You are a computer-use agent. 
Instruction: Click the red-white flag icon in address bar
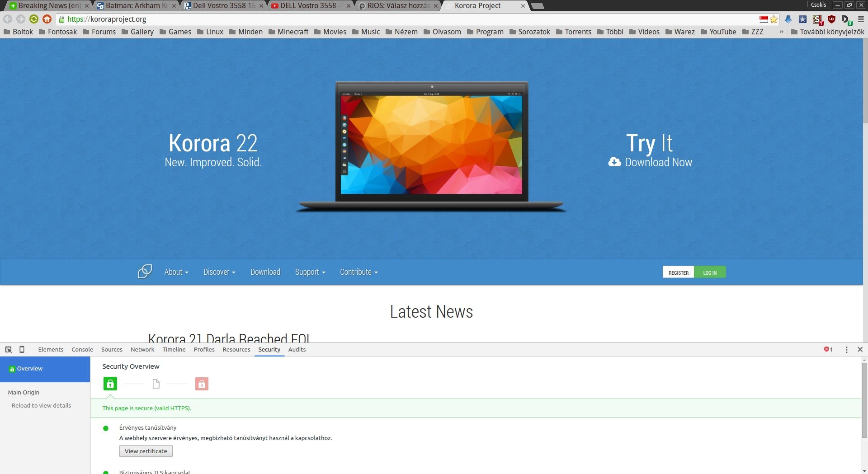click(x=764, y=19)
